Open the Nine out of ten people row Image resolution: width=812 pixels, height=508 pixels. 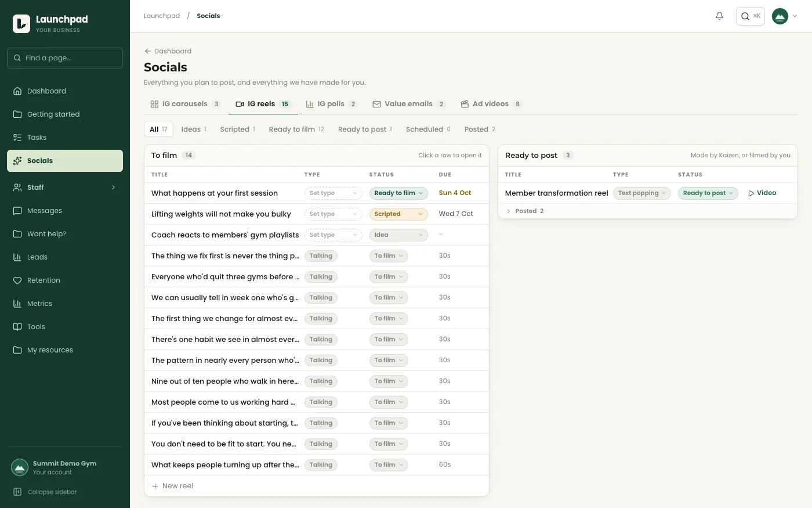pyautogui.click(x=317, y=381)
